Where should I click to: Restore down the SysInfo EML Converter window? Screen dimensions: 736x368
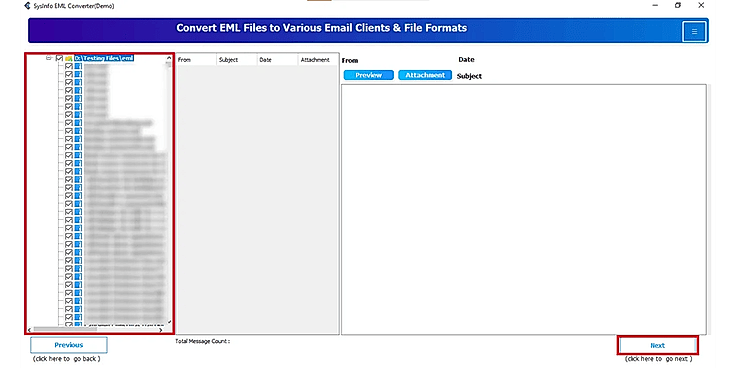tap(678, 6)
